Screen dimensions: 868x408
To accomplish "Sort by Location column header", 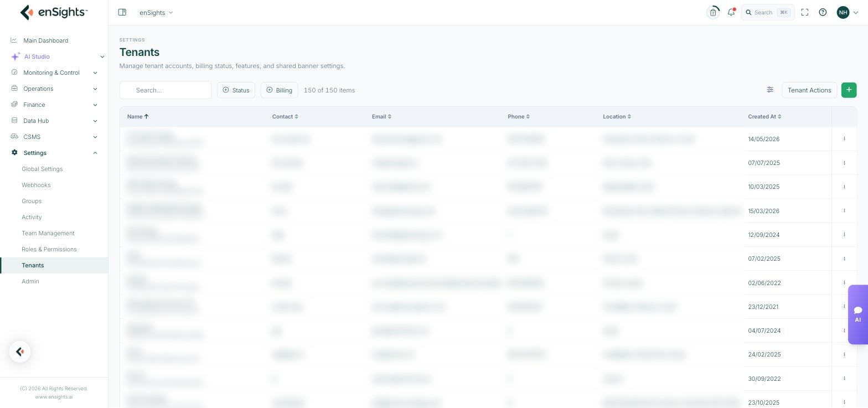I will tap(617, 116).
